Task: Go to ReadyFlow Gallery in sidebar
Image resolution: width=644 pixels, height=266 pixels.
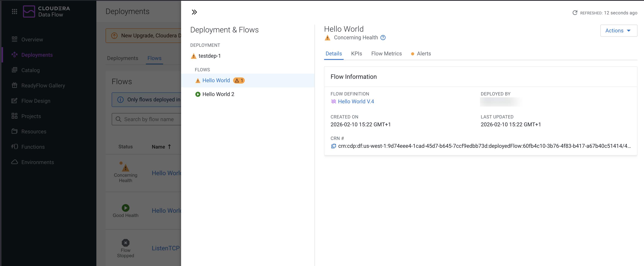Action: tap(43, 85)
